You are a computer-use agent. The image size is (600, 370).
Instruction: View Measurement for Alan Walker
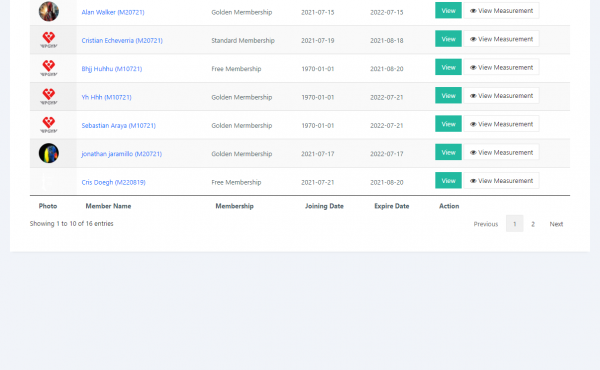pyautogui.click(x=501, y=10)
